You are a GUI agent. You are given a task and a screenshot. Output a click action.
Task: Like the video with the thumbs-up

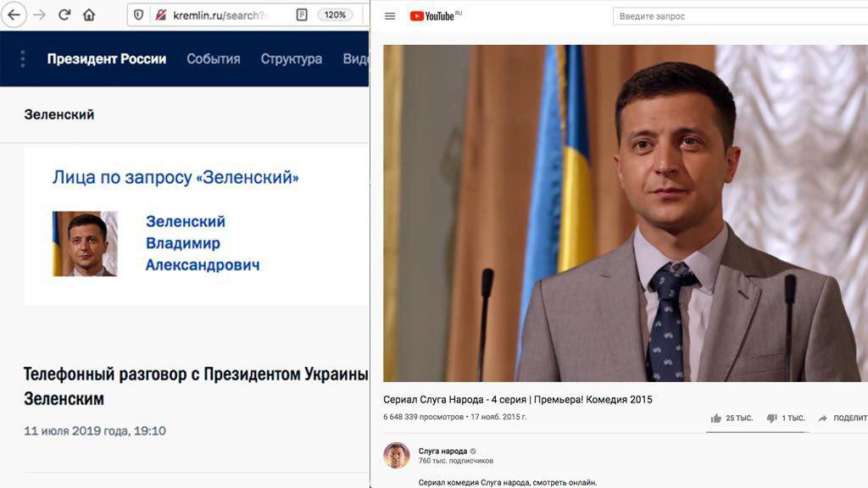click(x=716, y=418)
